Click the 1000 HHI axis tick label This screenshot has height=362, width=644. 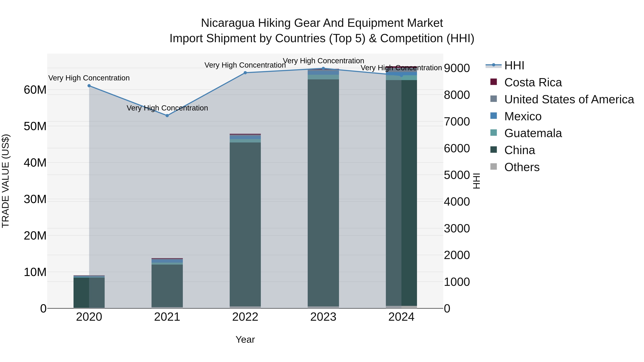457,282
